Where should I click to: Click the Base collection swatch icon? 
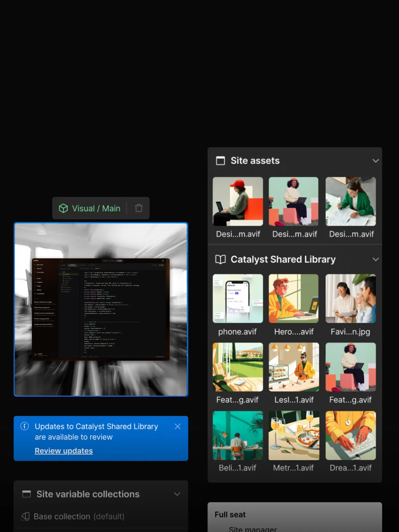click(26, 516)
